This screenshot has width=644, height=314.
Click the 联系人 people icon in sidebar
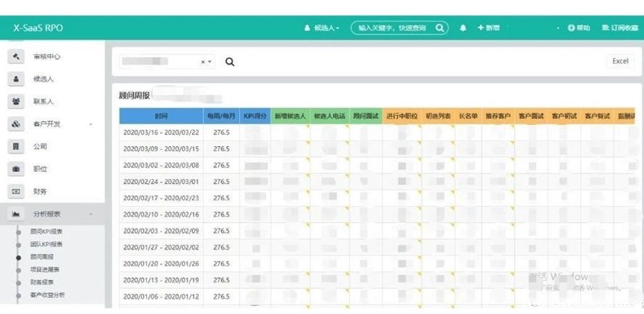point(16,102)
